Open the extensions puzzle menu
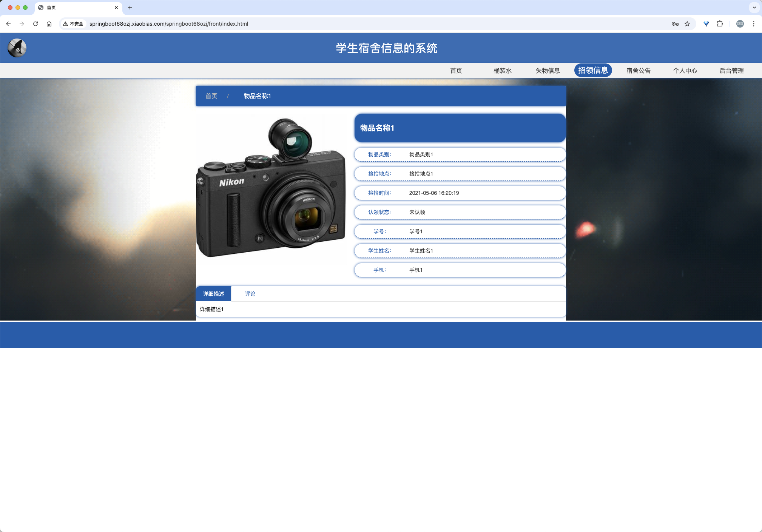The height and width of the screenshot is (532, 762). [720, 24]
